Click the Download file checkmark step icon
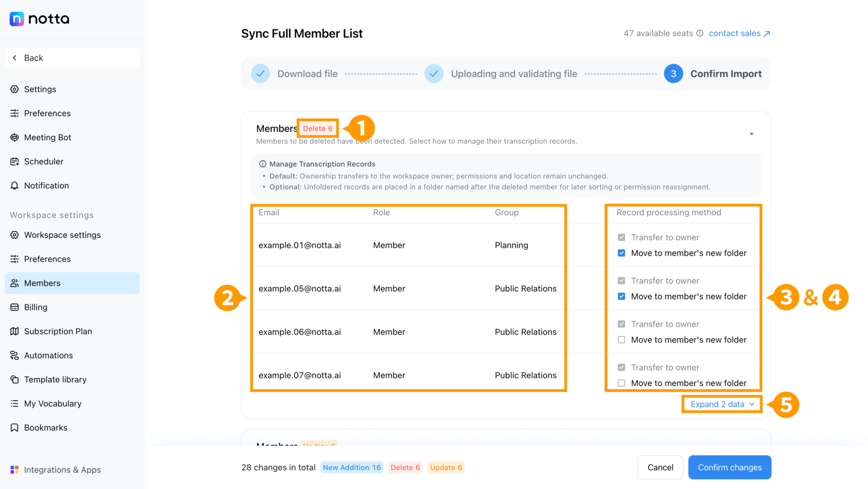The image size is (868, 489). click(x=260, y=74)
